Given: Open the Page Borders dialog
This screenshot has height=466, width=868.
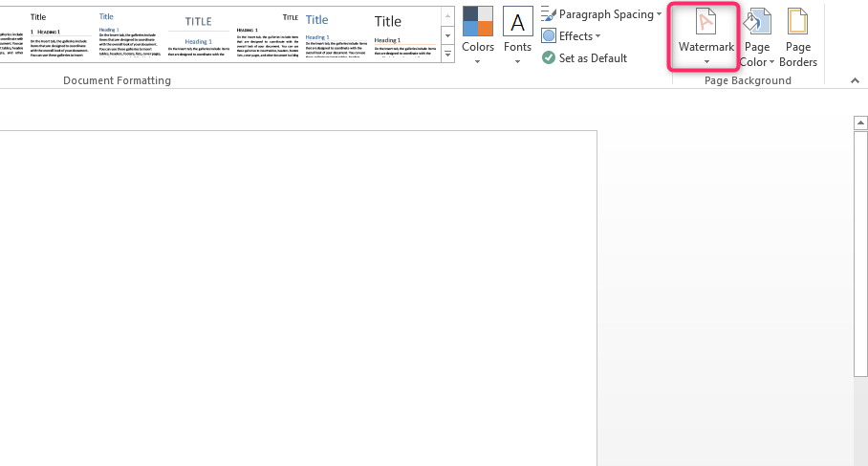Looking at the screenshot, I should [x=797, y=36].
